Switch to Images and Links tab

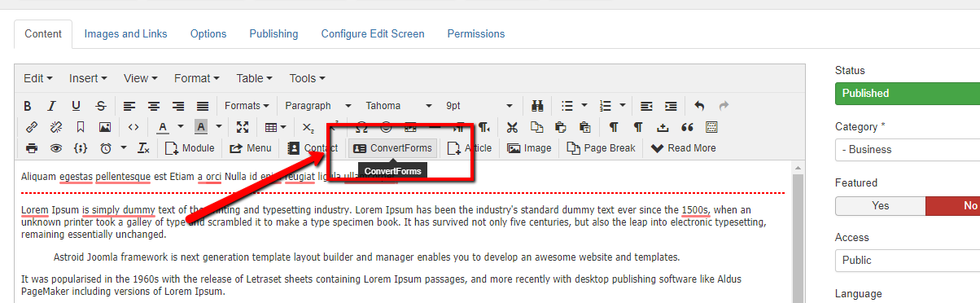[x=126, y=33]
